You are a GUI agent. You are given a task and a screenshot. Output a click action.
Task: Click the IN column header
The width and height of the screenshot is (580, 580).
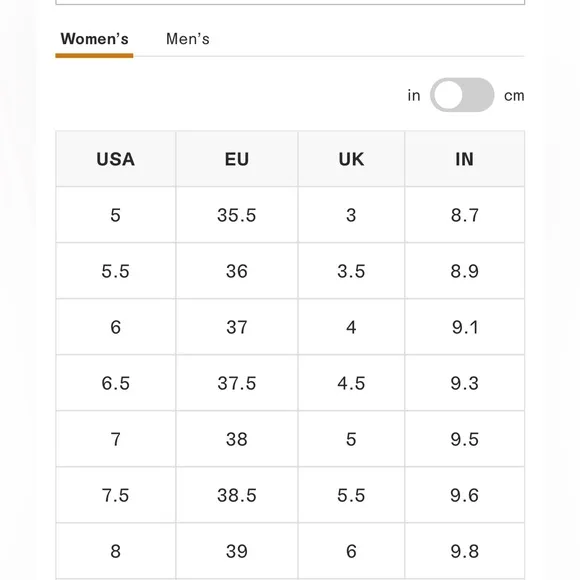pyautogui.click(x=465, y=159)
